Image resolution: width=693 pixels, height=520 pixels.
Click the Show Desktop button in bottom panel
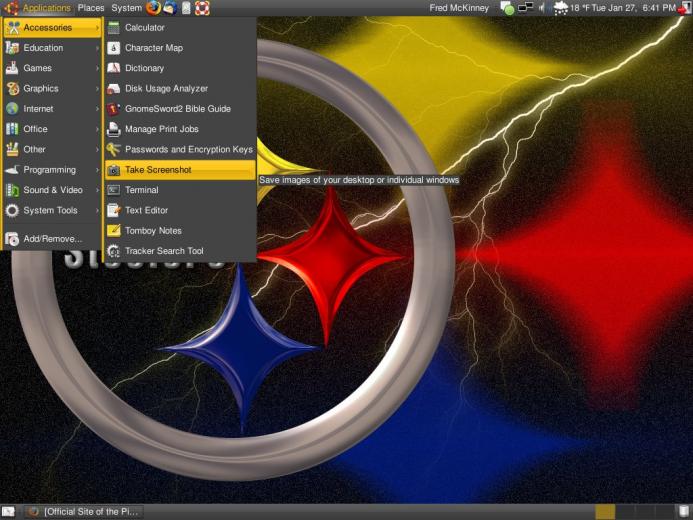tap(8, 512)
